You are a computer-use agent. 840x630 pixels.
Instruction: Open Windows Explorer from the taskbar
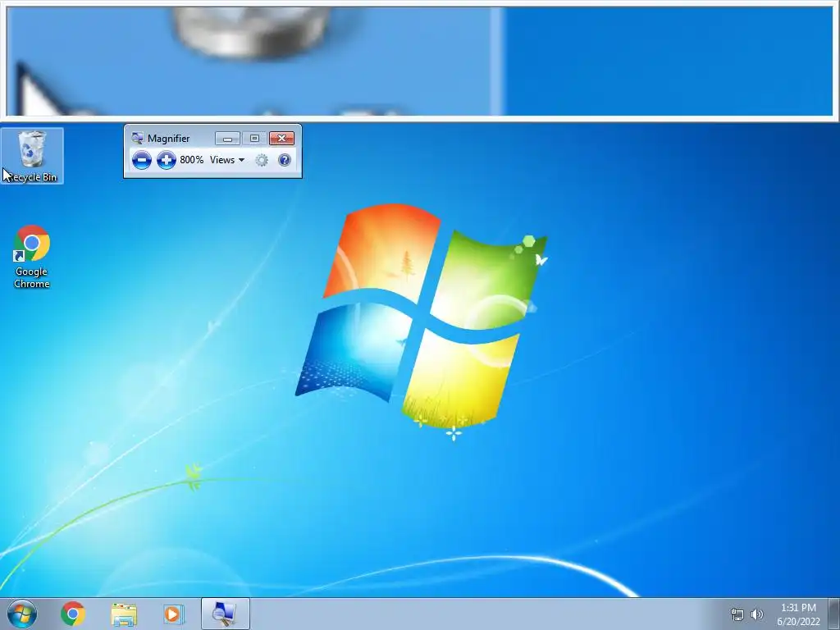point(124,614)
